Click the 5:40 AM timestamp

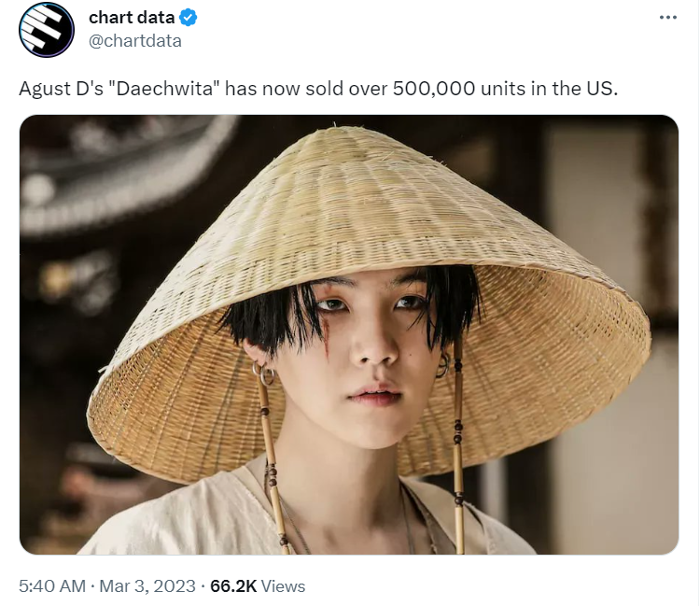coord(52,585)
